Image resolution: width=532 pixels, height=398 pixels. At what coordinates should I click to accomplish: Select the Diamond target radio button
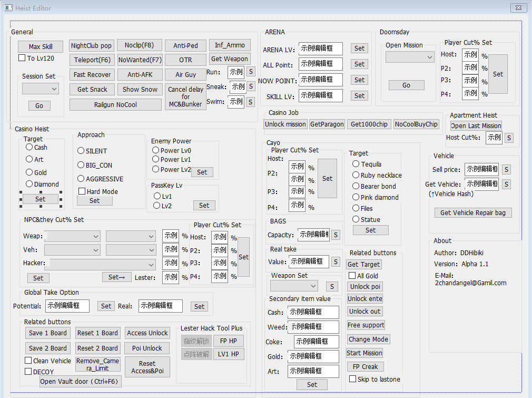[x=29, y=184]
